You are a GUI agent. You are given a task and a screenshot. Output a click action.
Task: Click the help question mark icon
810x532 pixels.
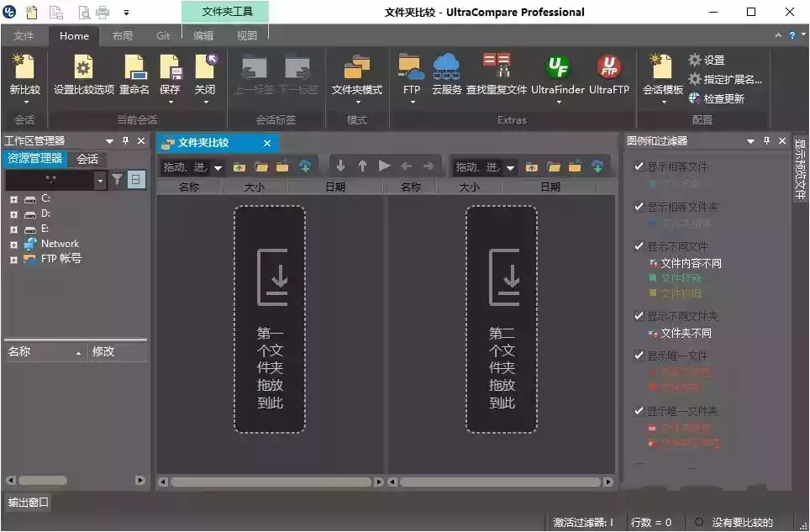(792, 35)
